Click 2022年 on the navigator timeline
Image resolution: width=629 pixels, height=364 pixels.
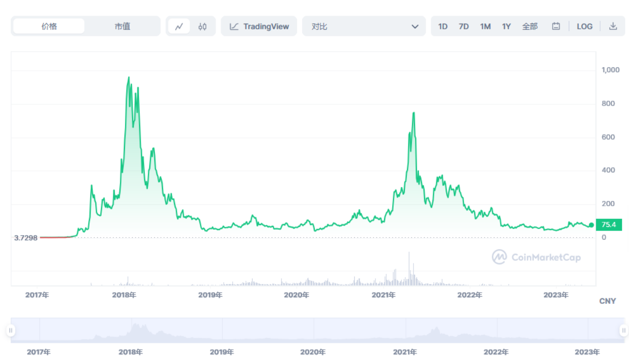click(496, 352)
